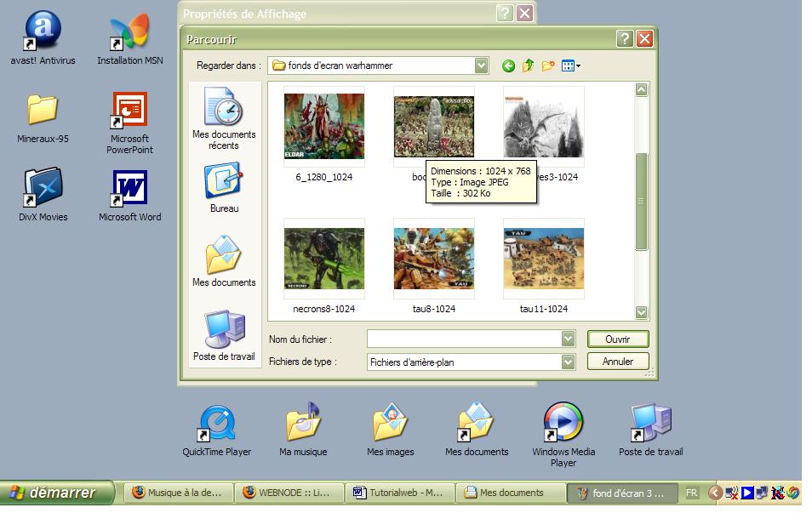Select the Microsoft Word desktop shortcut

click(130, 196)
